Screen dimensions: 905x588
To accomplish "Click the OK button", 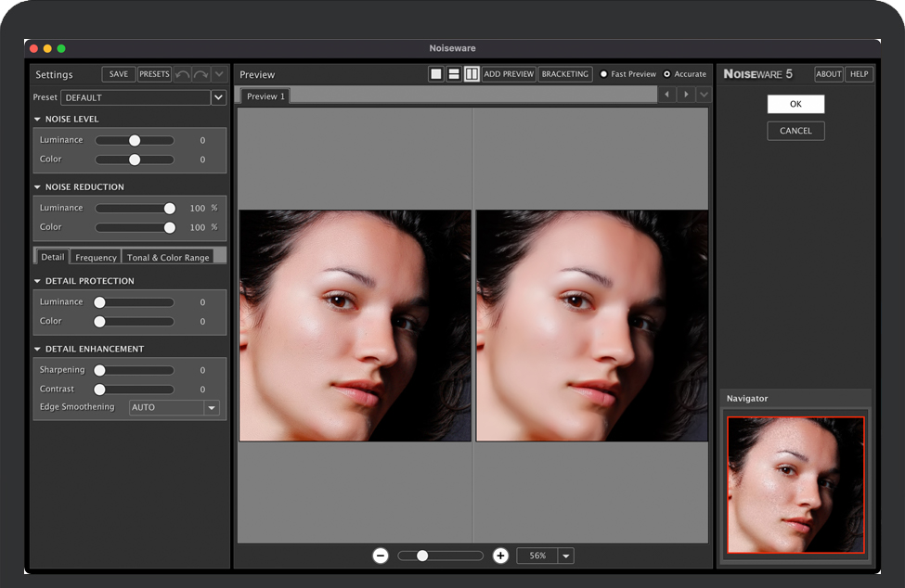I will point(795,104).
